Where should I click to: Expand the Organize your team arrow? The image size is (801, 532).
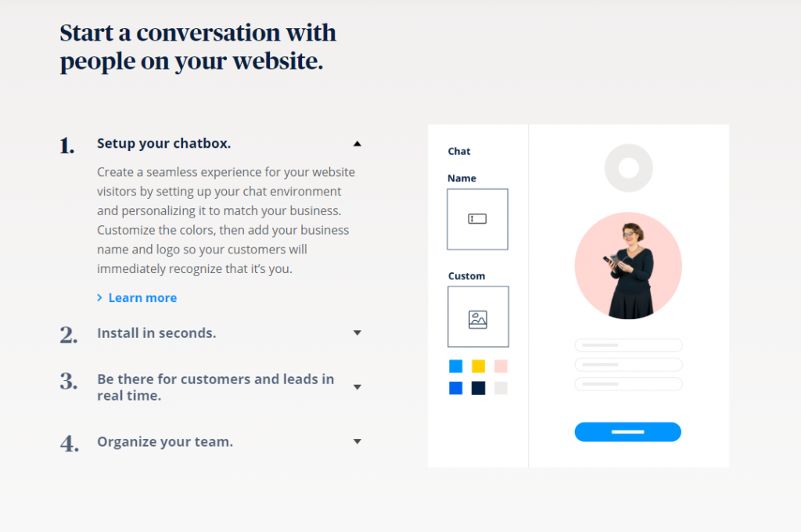coord(357,442)
